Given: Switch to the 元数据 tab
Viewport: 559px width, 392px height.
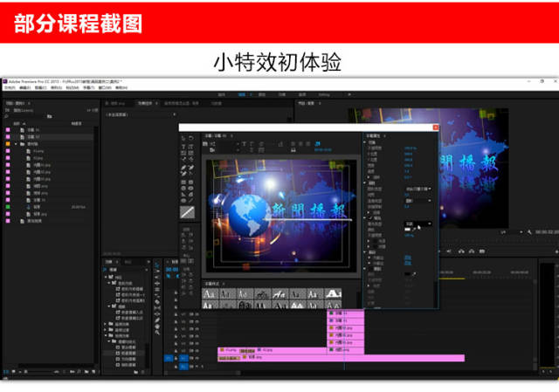Looking at the screenshot, I should click(x=216, y=103).
